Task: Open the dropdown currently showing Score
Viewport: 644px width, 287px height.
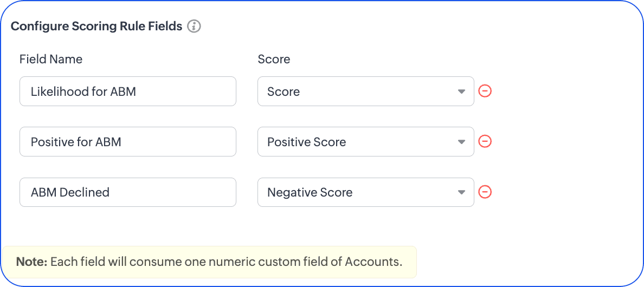Action: (358, 92)
